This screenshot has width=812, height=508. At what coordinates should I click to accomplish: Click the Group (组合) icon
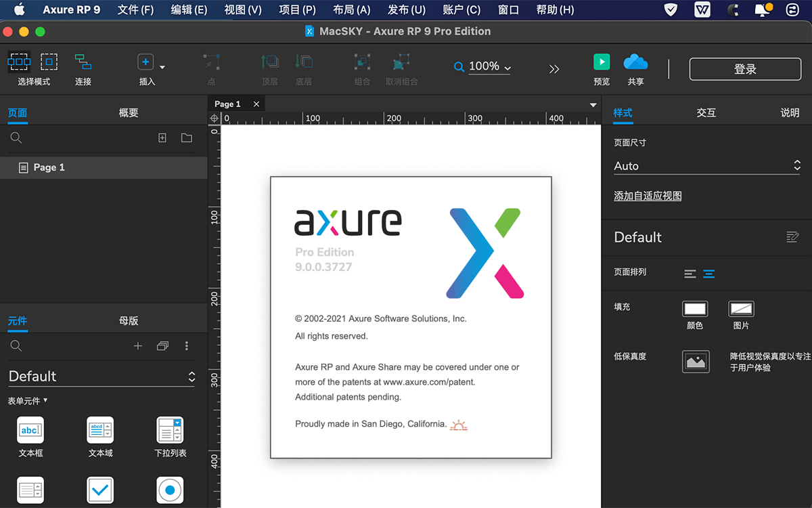tap(362, 62)
